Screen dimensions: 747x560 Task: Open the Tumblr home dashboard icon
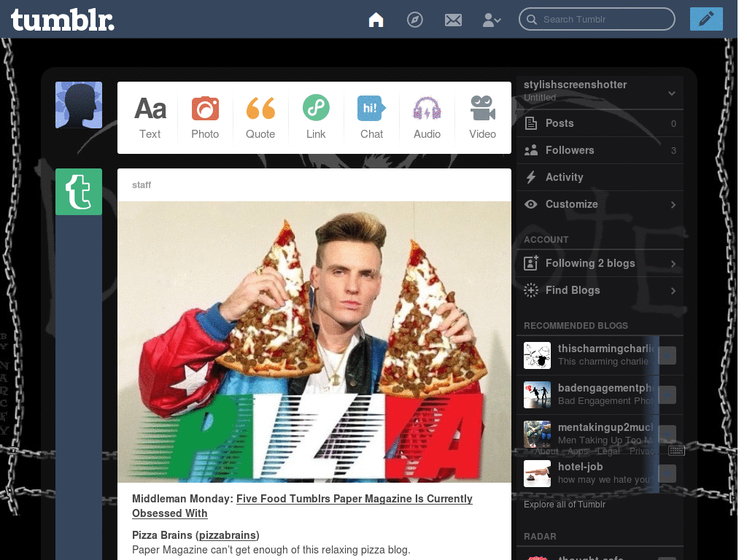[x=376, y=20]
